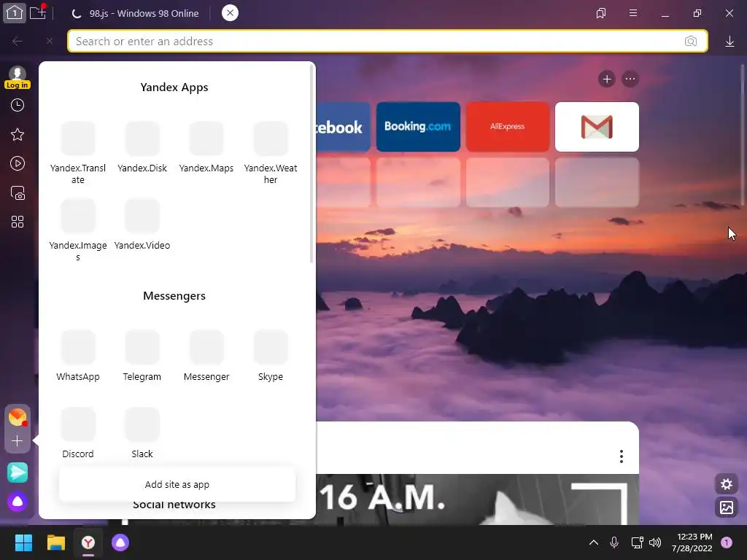Open the teal messenger arrow app in sidebar
Viewport: 747px width, 560px height.
[x=18, y=472]
